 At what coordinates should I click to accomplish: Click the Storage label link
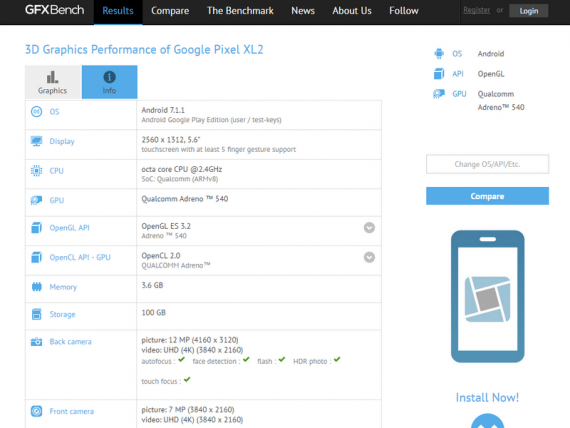(x=62, y=314)
